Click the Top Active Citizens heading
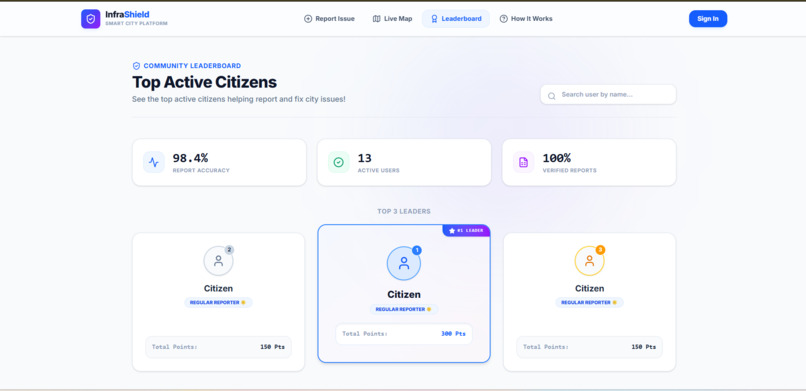 pyautogui.click(x=205, y=82)
